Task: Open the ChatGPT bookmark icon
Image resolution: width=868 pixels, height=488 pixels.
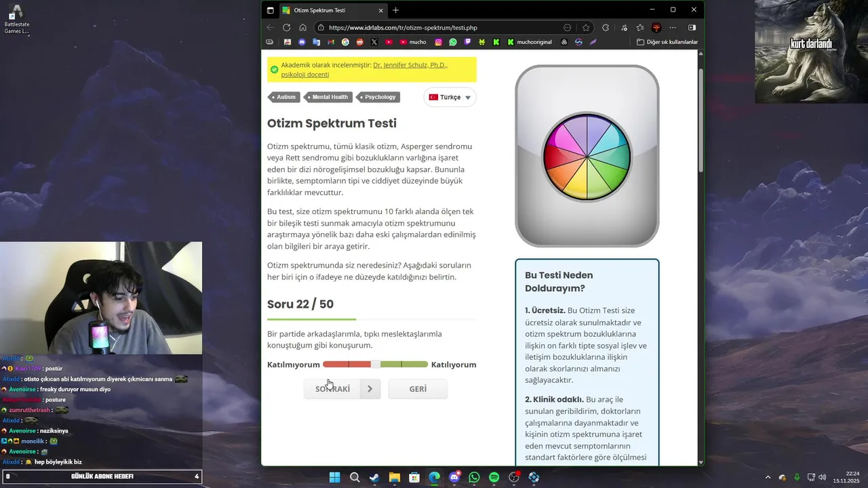Action: pos(564,42)
